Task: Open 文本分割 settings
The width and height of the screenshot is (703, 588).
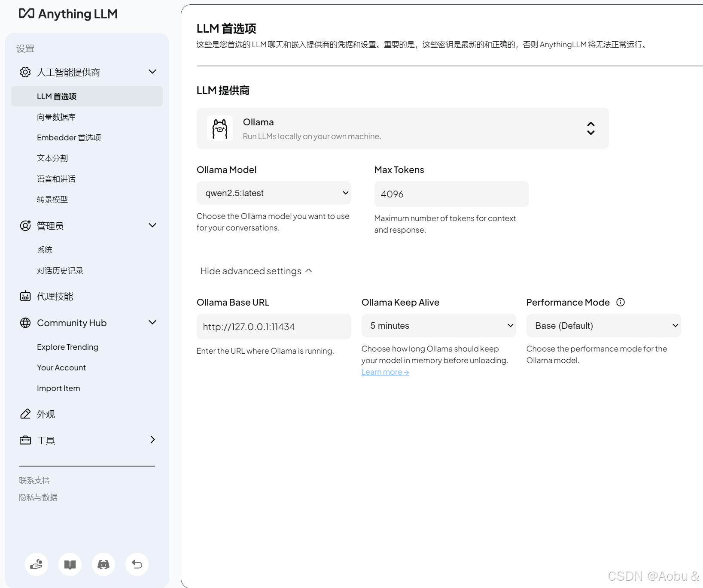Action: (x=52, y=158)
